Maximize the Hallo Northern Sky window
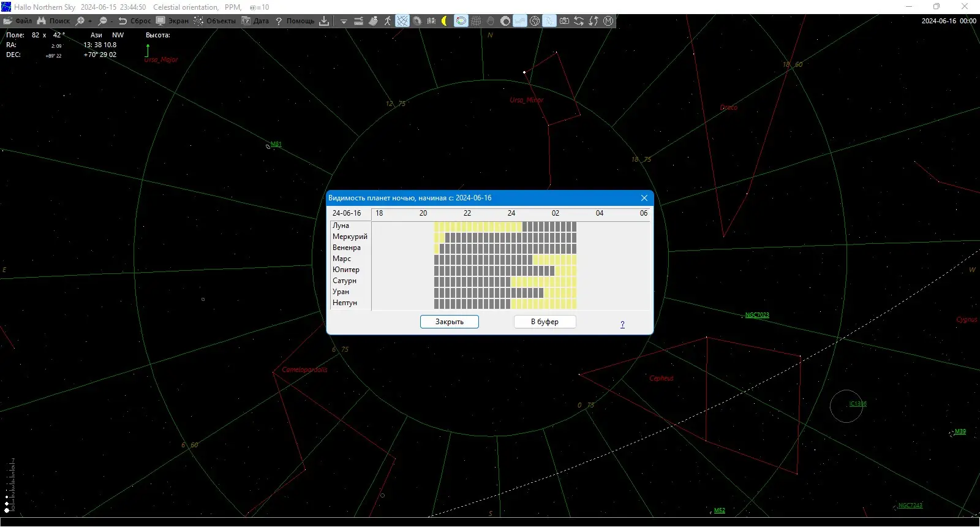 pyautogui.click(x=937, y=7)
